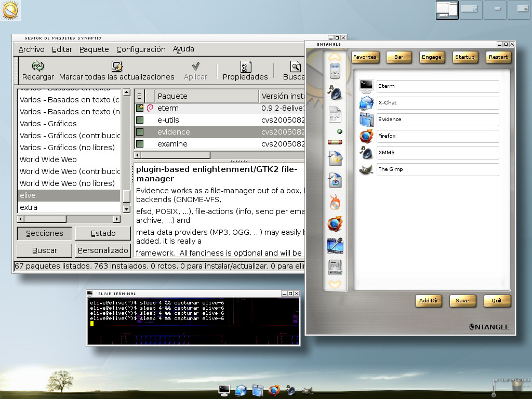Click the magnifier search icon in Synaptic toolbar
This screenshot has width=532, height=399.
(296, 66)
